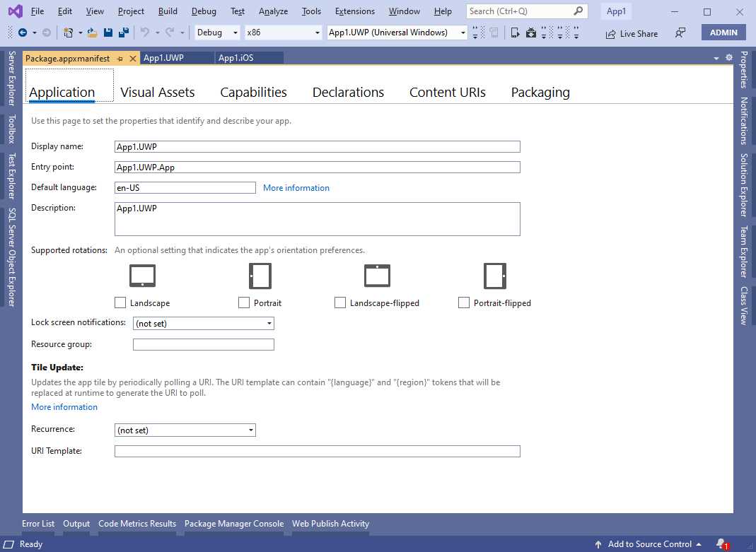Click the Save icon on the toolbar

(108, 33)
